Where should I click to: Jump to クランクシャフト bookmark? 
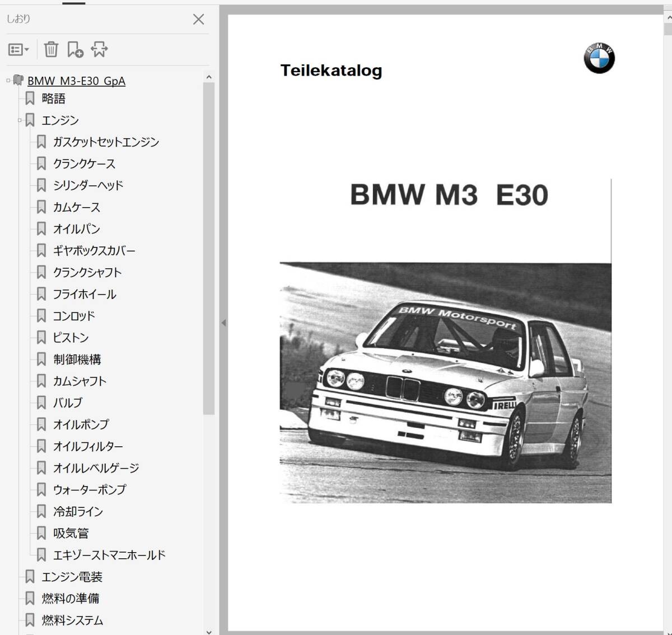pos(87,273)
